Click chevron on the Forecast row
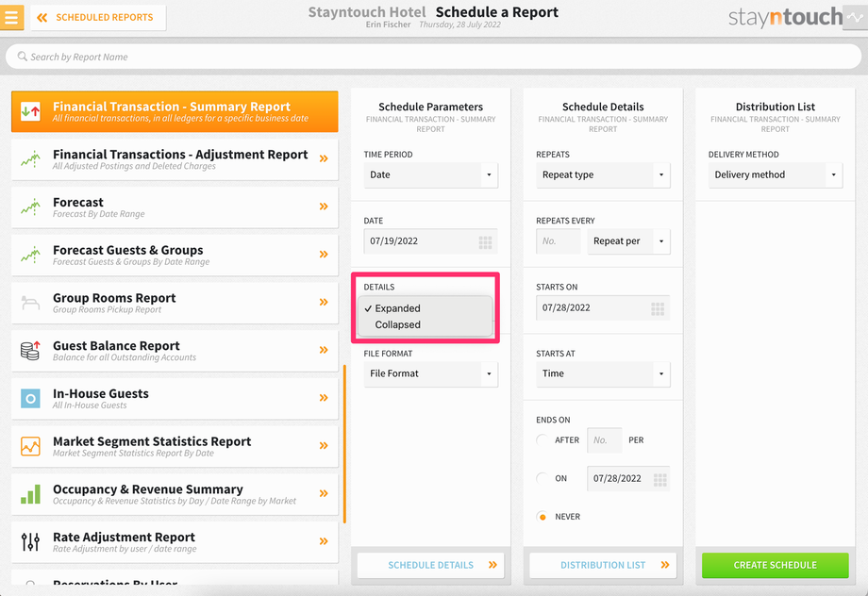 [x=324, y=207]
